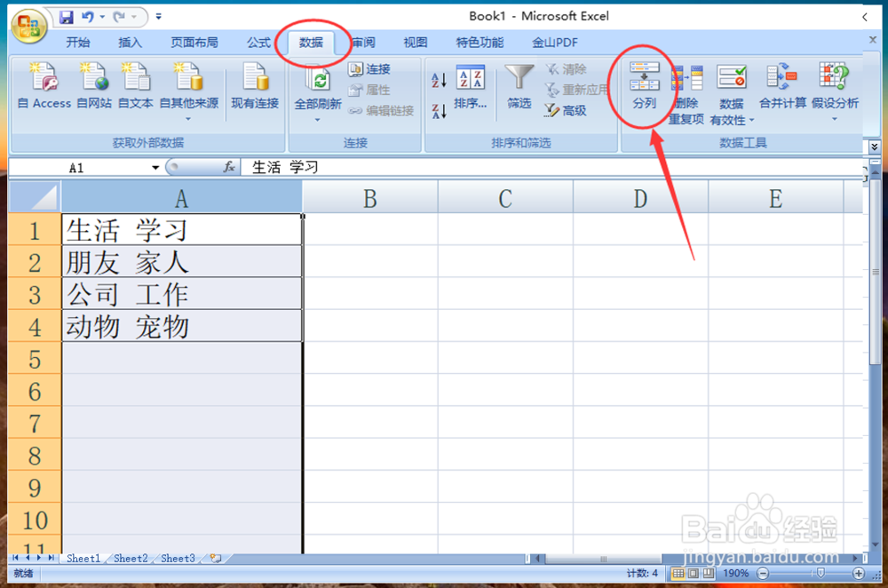Click the Name Box showing A1
Viewport: 888px width, 588px height.
tap(75, 168)
